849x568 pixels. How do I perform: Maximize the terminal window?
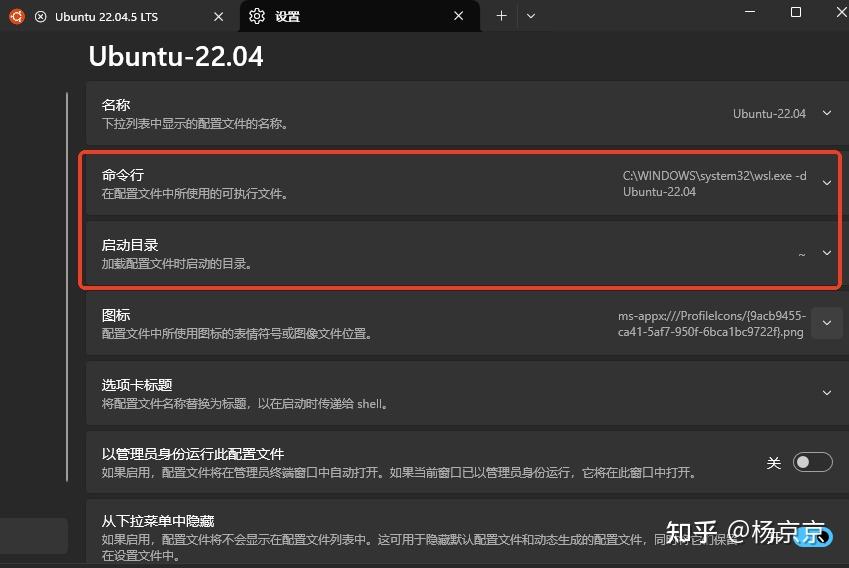coord(796,12)
